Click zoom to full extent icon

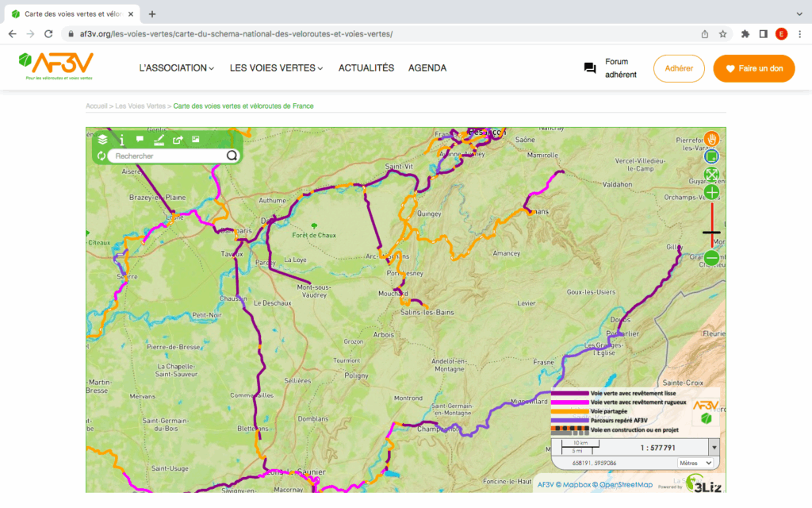pos(711,174)
